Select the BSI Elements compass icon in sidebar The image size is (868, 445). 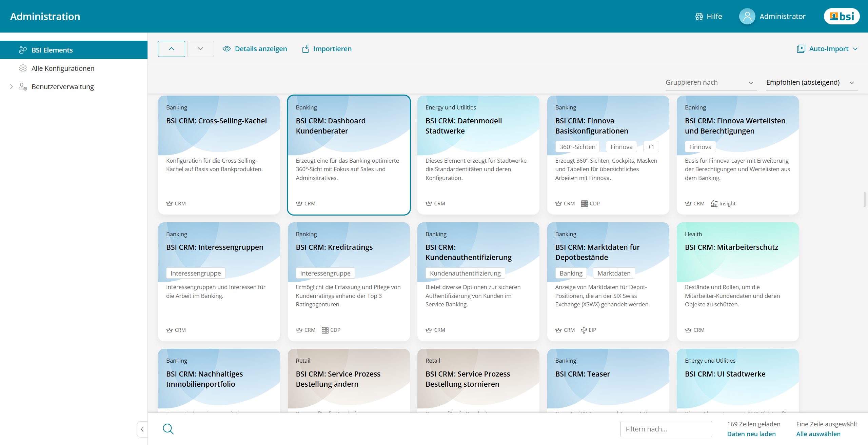tap(23, 50)
